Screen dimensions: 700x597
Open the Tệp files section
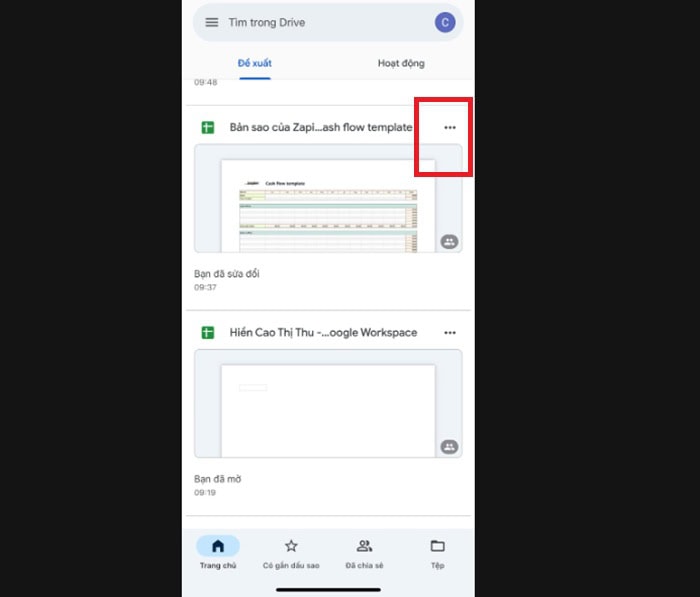click(437, 553)
